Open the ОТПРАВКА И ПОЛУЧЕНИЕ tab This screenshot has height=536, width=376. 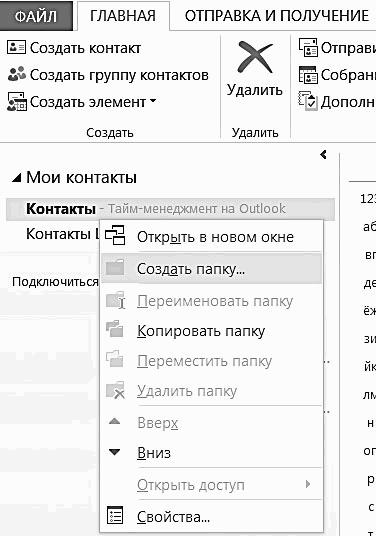click(x=277, y=16)
